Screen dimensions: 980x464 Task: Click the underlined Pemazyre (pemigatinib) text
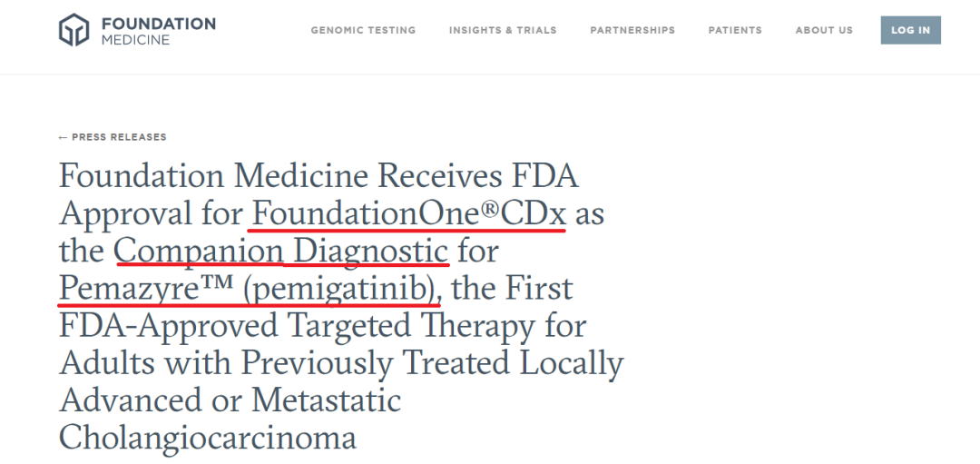(249, 289)
